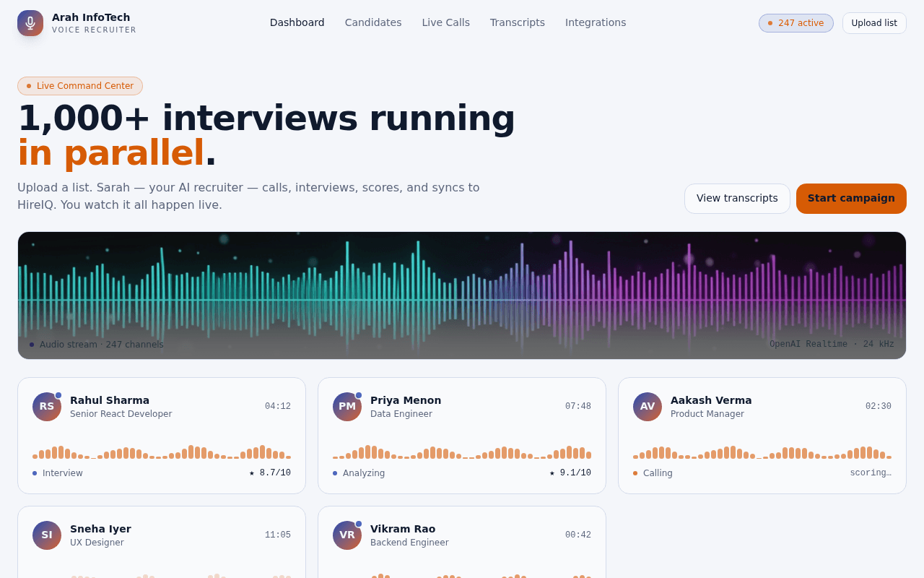Click Rahul Sharma's call waveform
Screen dimensions: 924x578
point(162,452)
